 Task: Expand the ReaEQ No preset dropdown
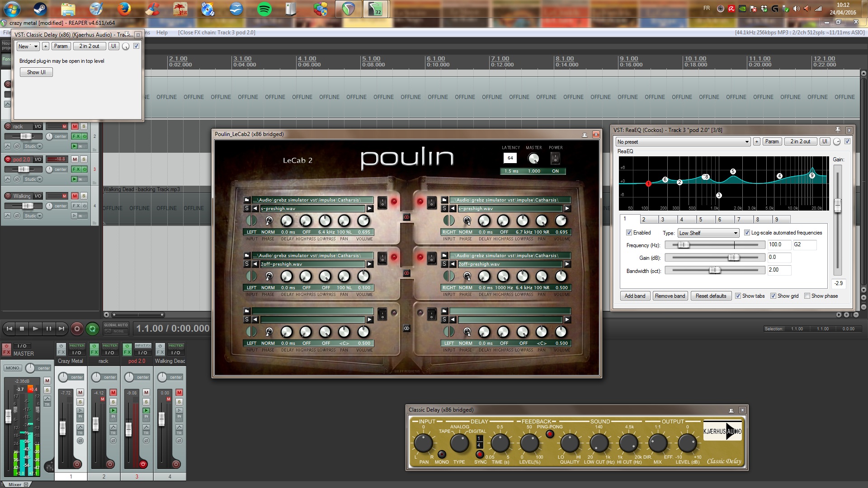click(683, 142)
